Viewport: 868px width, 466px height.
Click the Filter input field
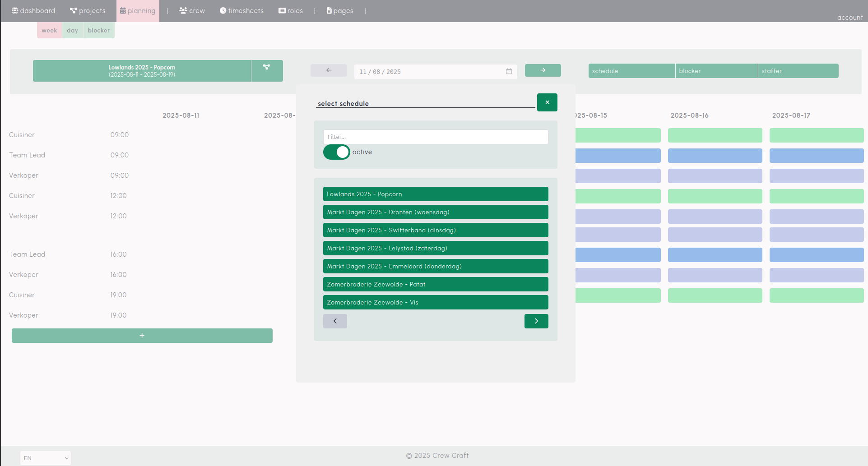[435, 137]
